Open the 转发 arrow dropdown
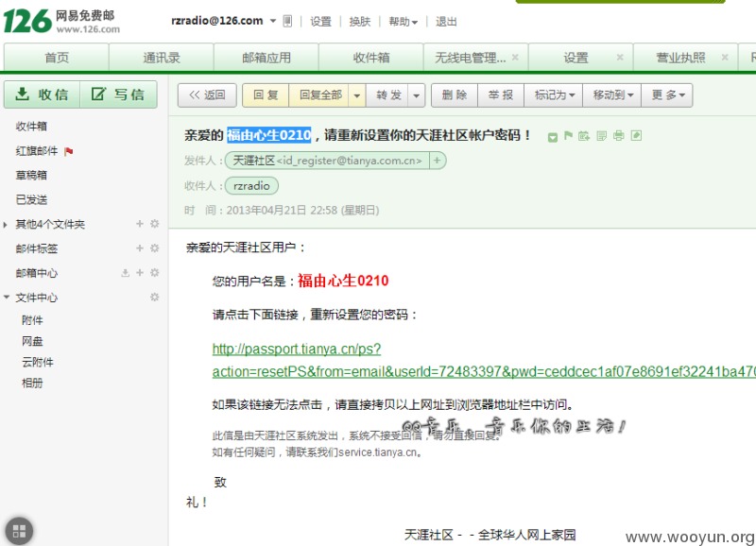Image resolution: width=756 pixels, height=546 pixels. (x=416, y=95)
